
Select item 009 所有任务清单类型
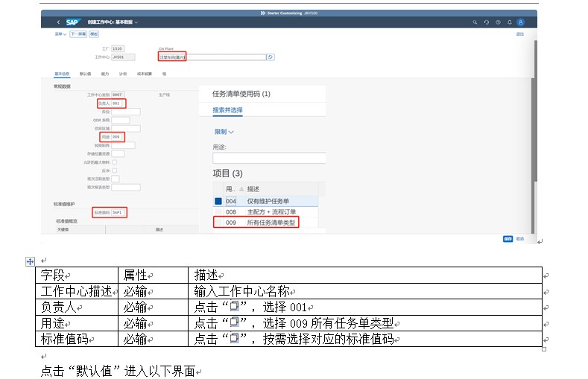coord(261,222)
